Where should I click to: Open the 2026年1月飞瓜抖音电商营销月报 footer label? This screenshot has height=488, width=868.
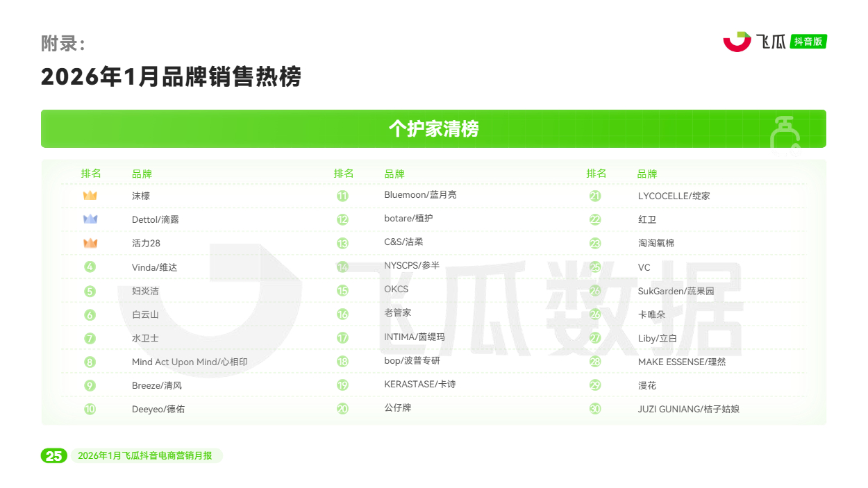tap(145, 455)
